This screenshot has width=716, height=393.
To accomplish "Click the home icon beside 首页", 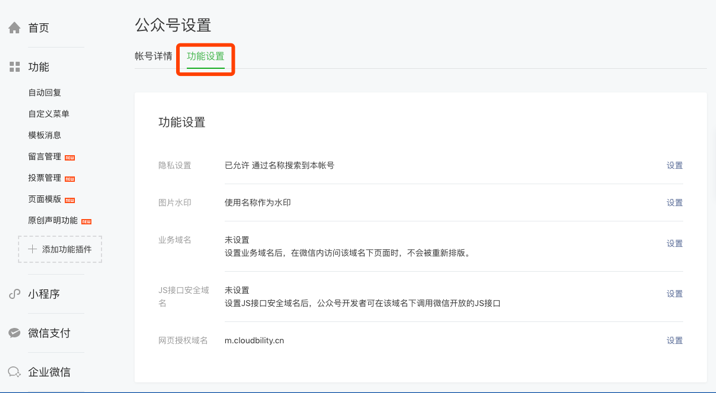I will [x=15, y=28].
